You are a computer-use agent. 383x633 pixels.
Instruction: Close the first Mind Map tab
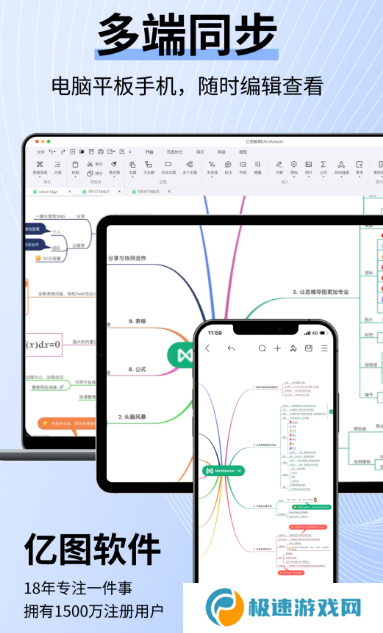[x=70, y=192]
